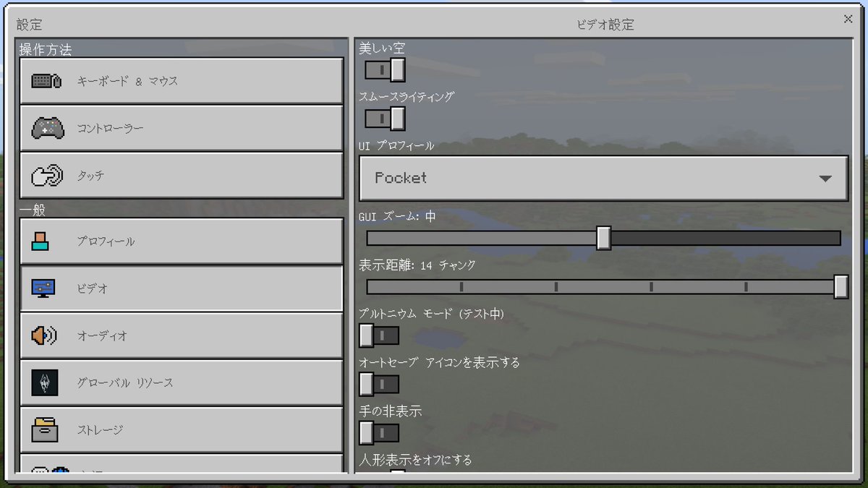The image size is (868, 488).
Task: Click the ビデオ設定 title text
Action: click(605, 25)
